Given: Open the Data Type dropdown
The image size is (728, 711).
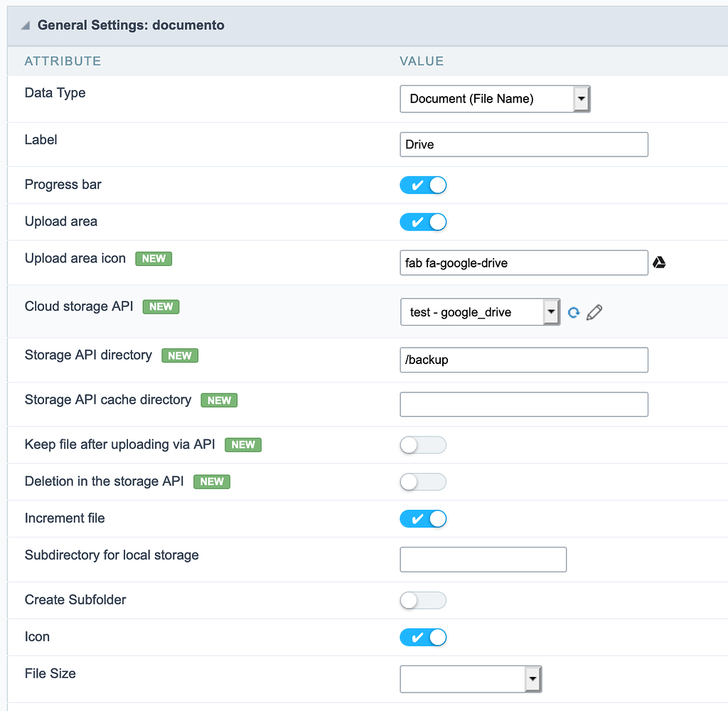Looking at the screenshot, I should click(x=495, y=99).
